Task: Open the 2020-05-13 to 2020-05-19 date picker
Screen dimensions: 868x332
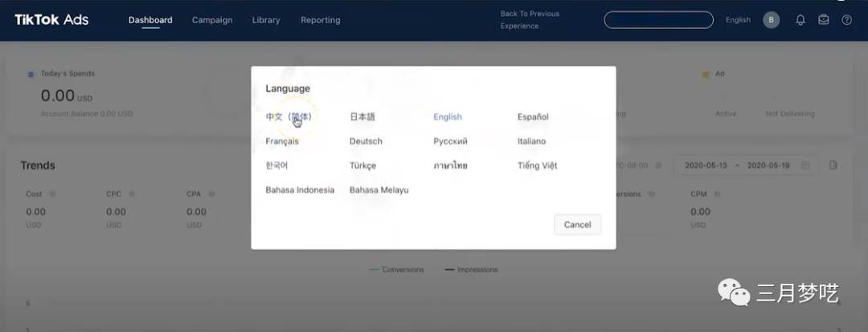Action: point(746,166)
